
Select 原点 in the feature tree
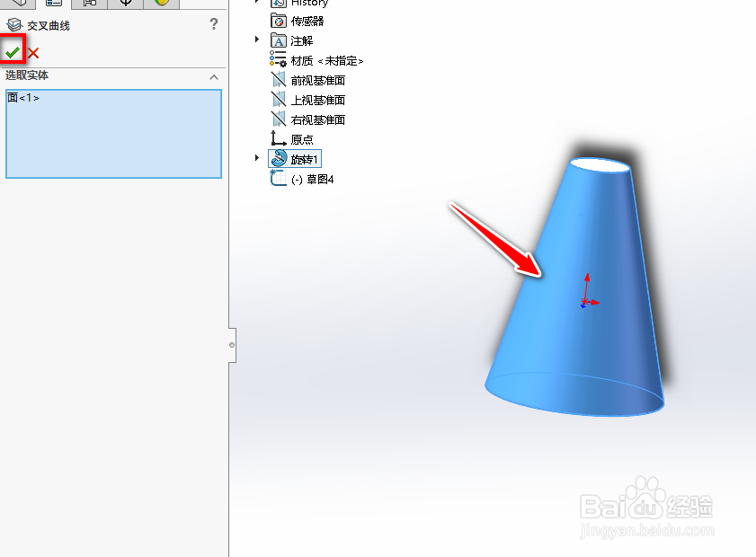[302, 140]
